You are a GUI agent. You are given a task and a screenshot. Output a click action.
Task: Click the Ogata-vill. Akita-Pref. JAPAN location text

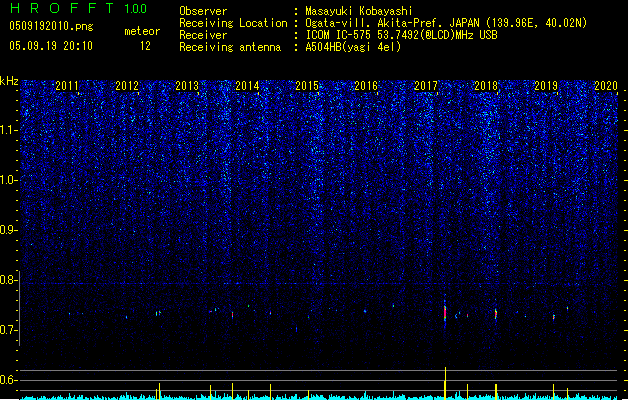coord(446,23)
